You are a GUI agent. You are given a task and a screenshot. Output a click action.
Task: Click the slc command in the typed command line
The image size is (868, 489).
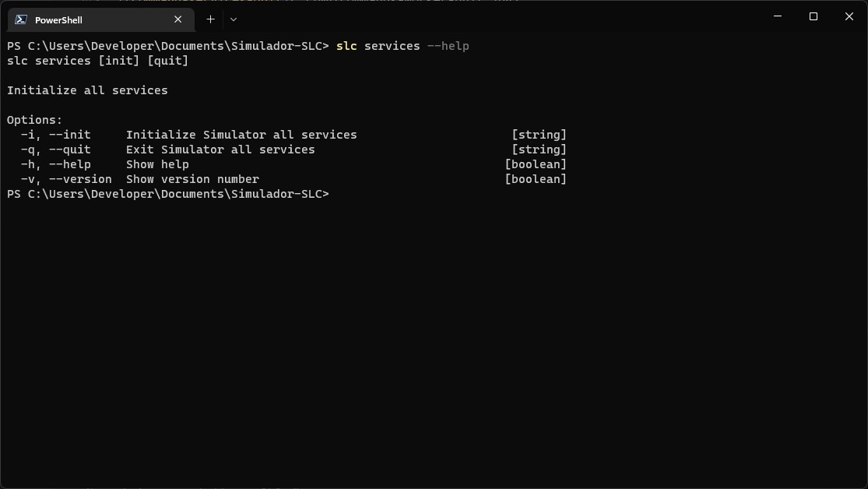(x=346, y=46)
